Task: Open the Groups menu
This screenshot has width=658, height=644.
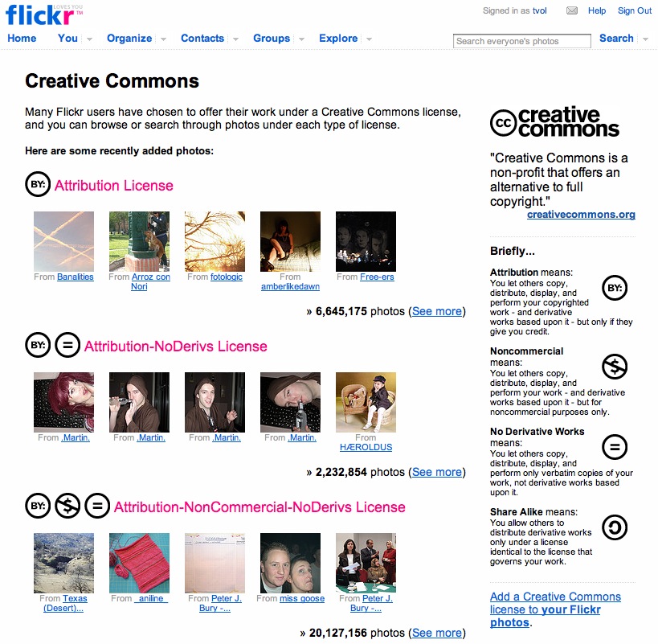Action: coord(272,39)
